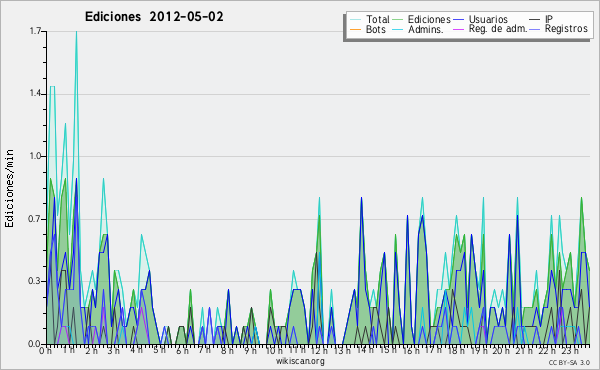Click the Reg. de adm. legend label

coord(498,29)
